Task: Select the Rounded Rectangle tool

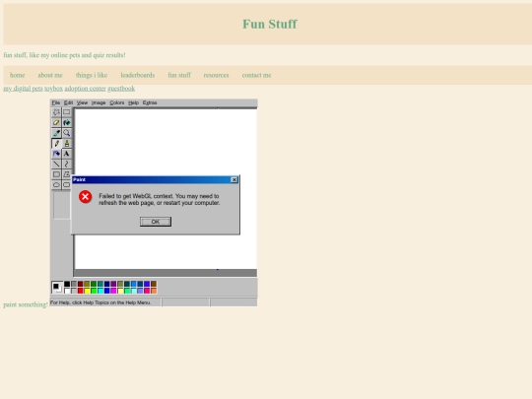Action: [x=67, y=185]
